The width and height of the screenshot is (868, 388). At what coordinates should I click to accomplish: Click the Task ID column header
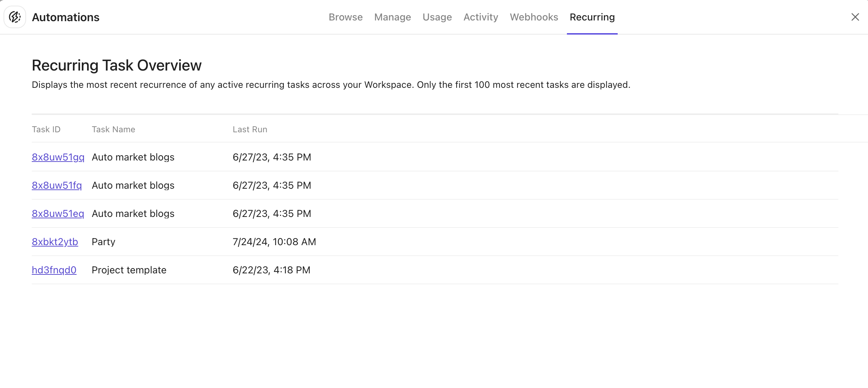46,129
